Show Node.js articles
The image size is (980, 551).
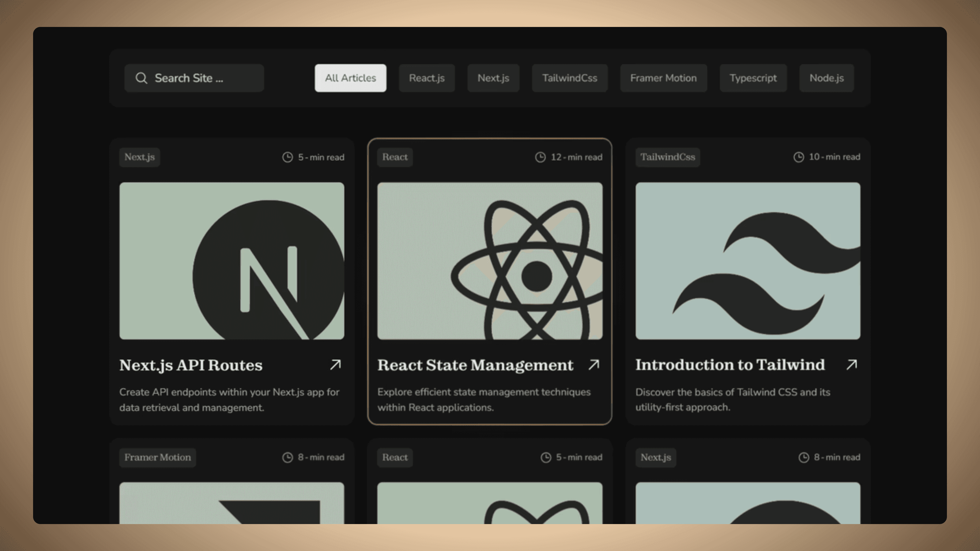click(x=826, y=78)
